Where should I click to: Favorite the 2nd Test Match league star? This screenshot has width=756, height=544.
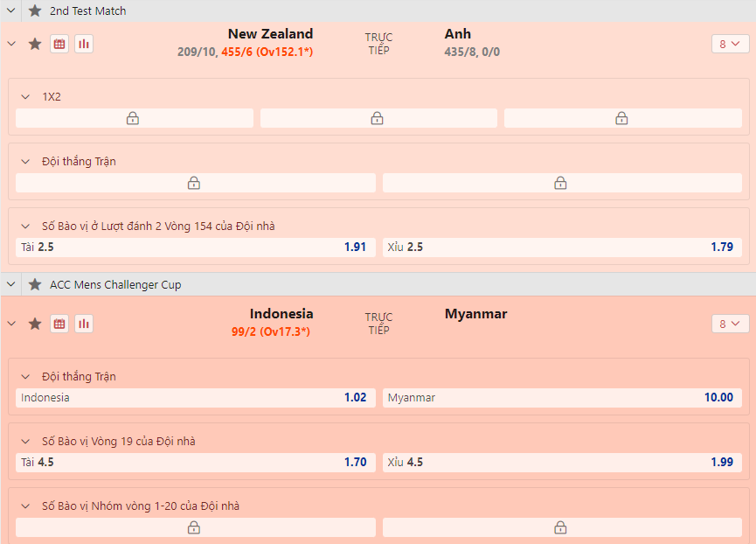point(35,10)
